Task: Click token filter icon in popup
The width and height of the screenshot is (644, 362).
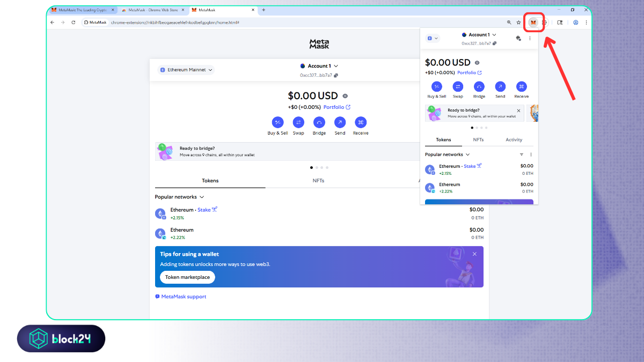Action: [x=522, y=154]
